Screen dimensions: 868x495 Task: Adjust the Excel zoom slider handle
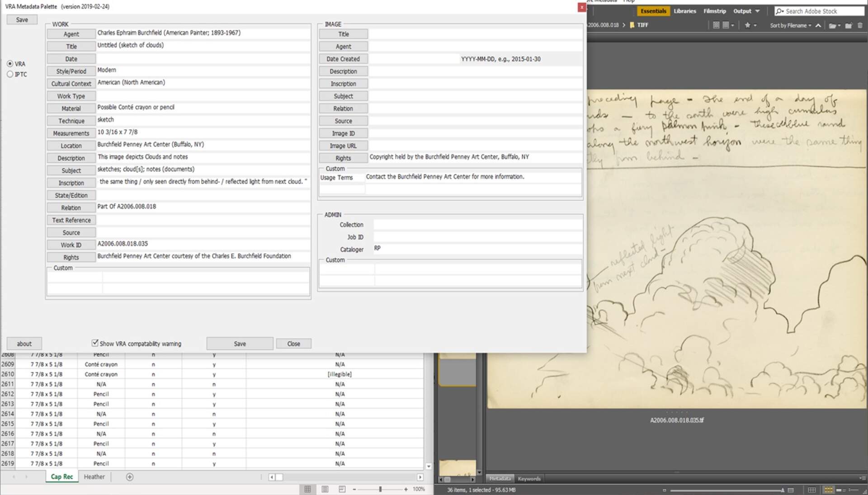[380, 489]
